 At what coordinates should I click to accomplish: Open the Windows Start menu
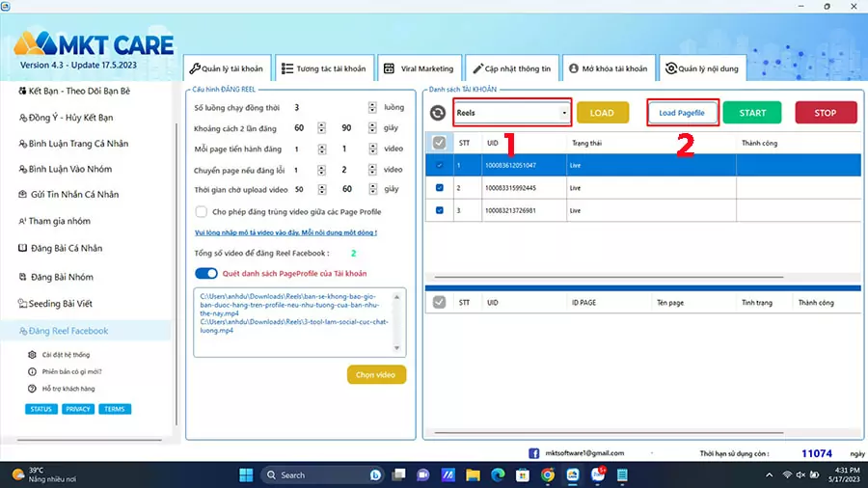click(246, 474)
